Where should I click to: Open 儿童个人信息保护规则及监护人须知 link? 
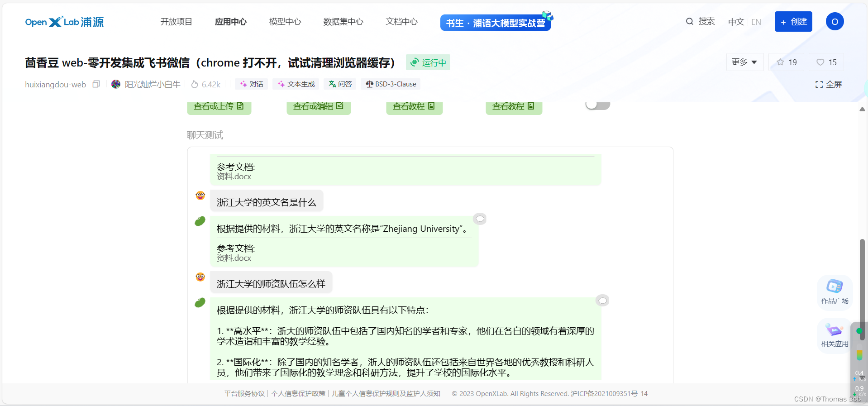coord(386,394)
